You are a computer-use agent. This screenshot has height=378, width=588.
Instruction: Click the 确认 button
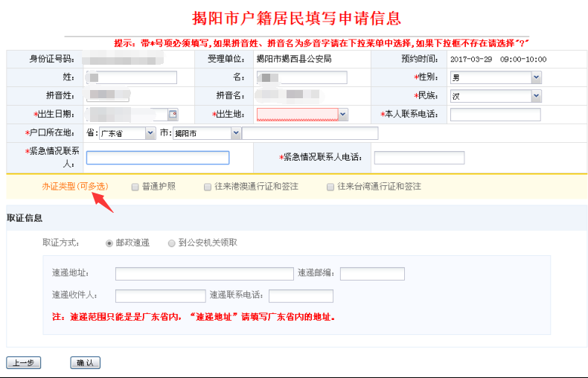coord(85,363)
